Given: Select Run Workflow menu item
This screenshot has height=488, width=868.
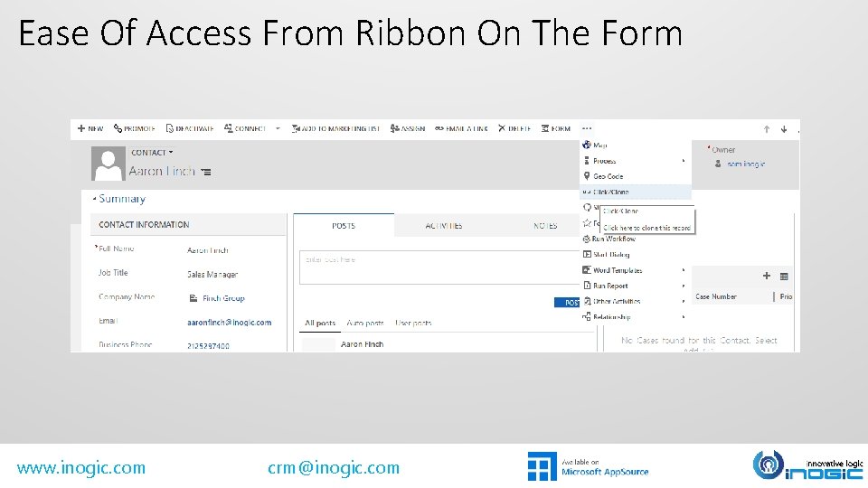Looking at the screenshot, I should click(x=635, y=239).
